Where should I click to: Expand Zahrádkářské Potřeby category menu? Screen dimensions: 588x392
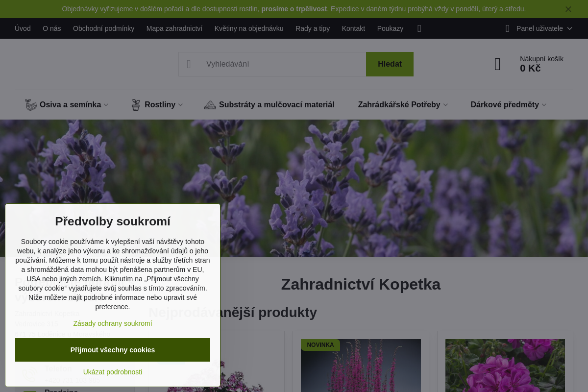(x=403, y=105)
